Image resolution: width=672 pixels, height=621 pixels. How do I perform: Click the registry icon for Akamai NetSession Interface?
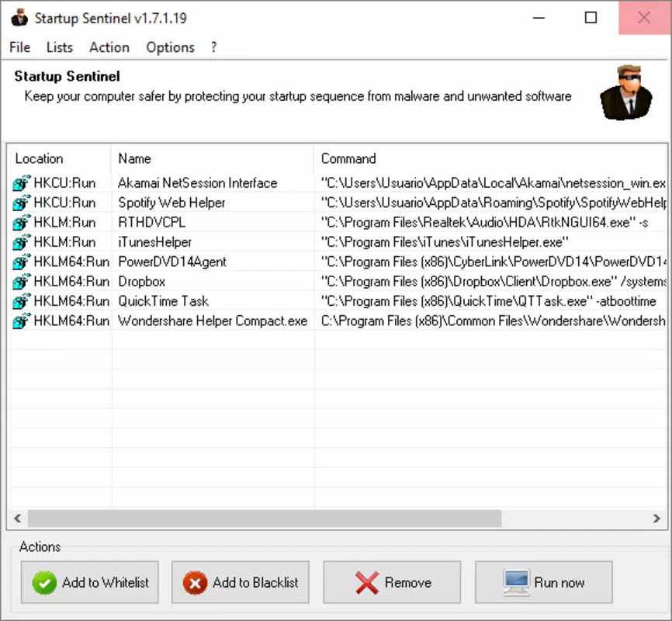(x=22, y=182)
